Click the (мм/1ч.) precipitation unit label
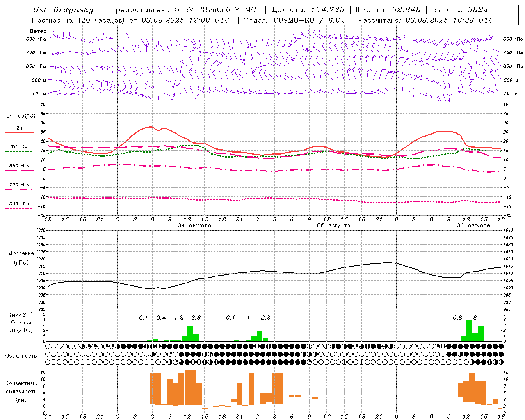Screen dimensions: 525x420 [21, 330]
